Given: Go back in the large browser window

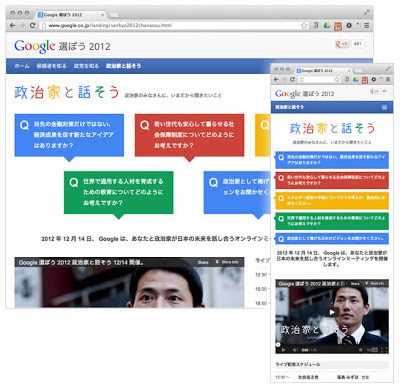Looking at the screenshot, I should coord(13,25).
